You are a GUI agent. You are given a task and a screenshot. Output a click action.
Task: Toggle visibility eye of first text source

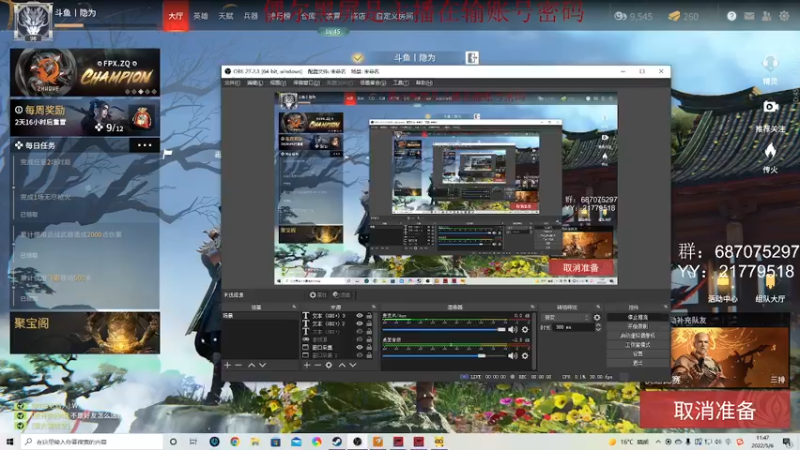coord(360,316)
